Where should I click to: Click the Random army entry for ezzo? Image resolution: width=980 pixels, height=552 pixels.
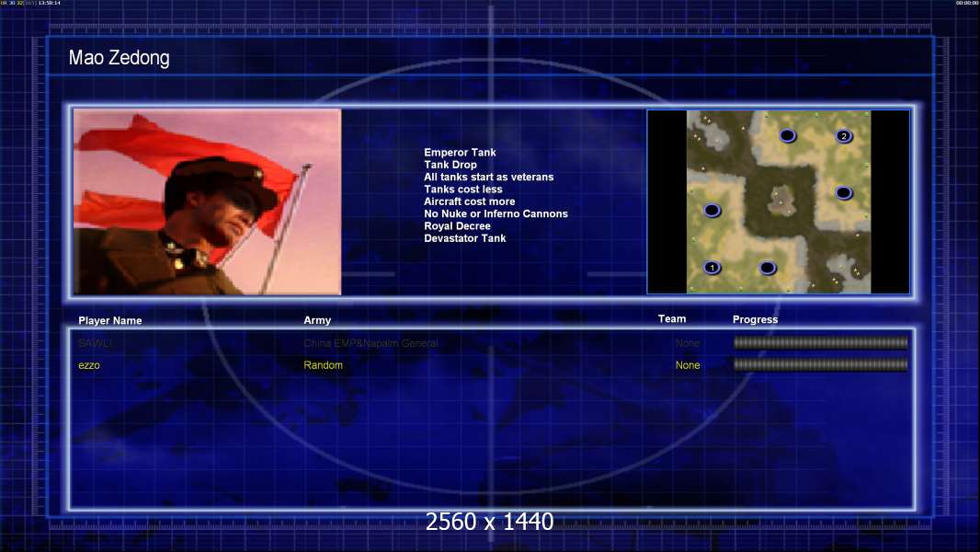pyautogui.click(x=323, y=365)
